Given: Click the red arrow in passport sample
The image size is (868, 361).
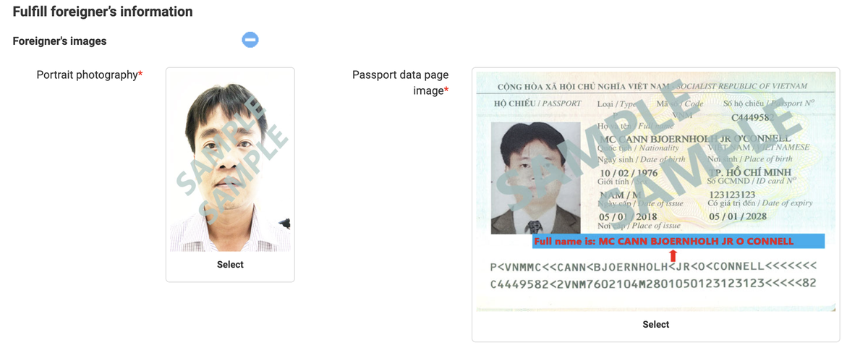Looking at the screenshot, I should tap(673, 255).
